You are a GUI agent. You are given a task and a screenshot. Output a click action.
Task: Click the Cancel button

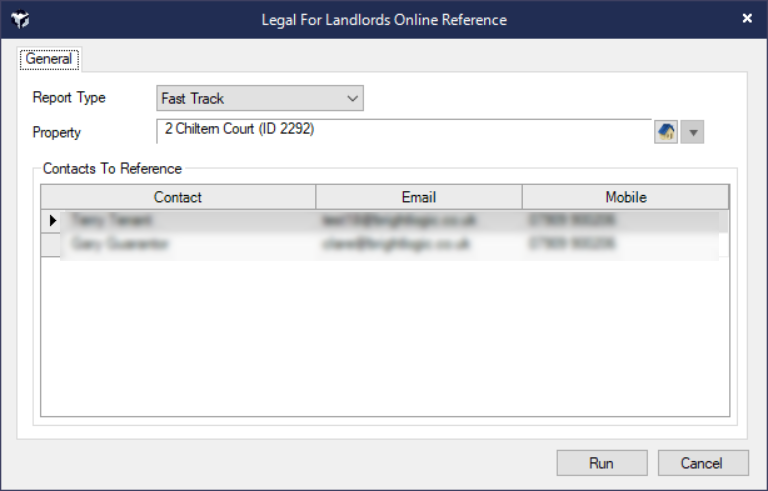tap(703, 463)
